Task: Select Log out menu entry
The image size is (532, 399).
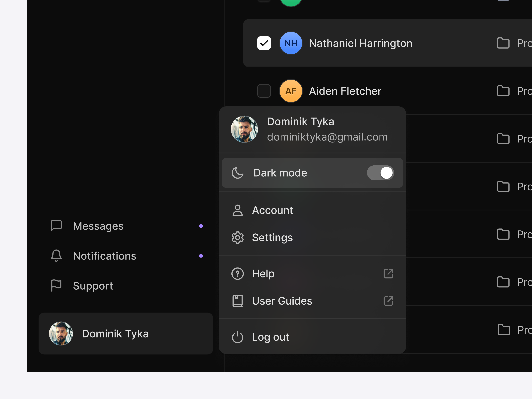Action: [x=270, y=337]
